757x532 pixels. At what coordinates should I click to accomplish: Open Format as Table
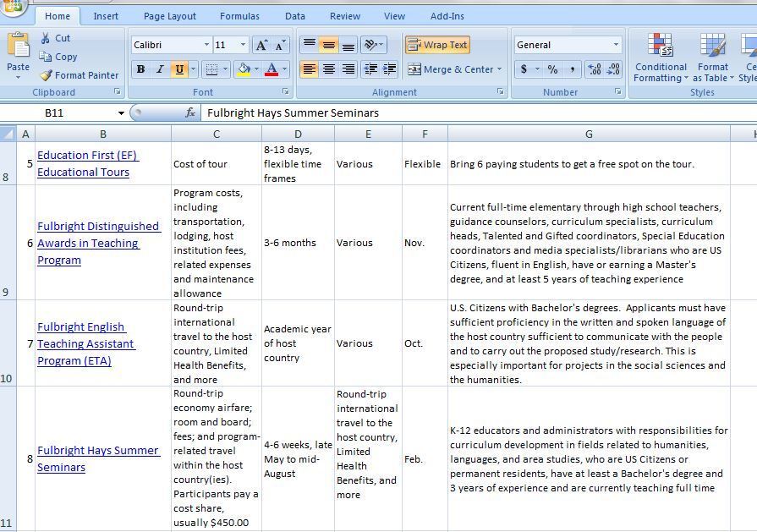click(713, 58)
